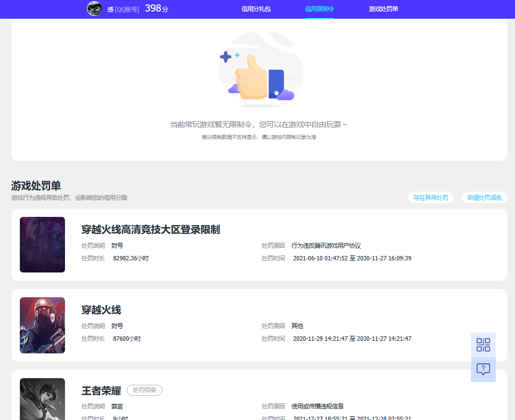Click the 存在异常处罚 button
Viewport: 515px width, 420px height.
click(431, 198)
